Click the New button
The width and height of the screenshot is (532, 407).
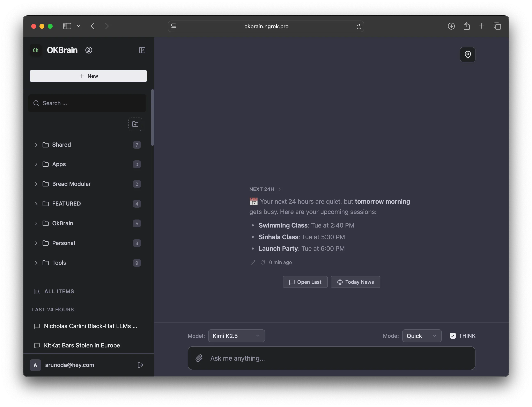[x=88, y=76]
